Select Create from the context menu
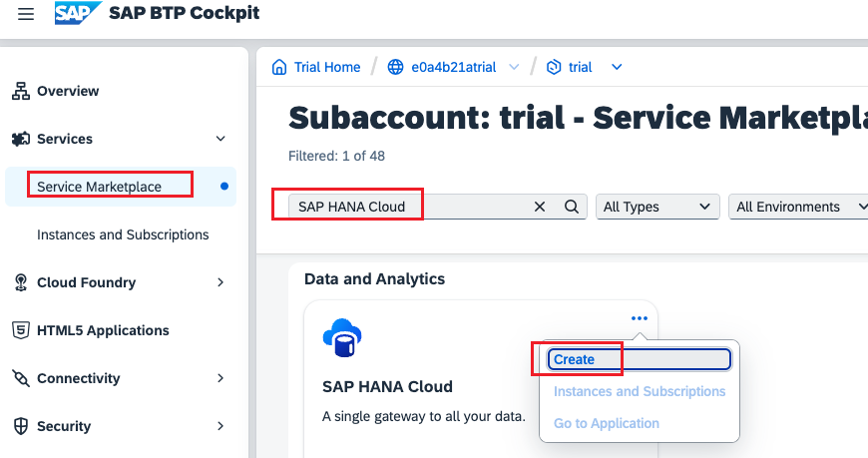Viewport: 868px width, 458px height. click(x=575, y=359)
